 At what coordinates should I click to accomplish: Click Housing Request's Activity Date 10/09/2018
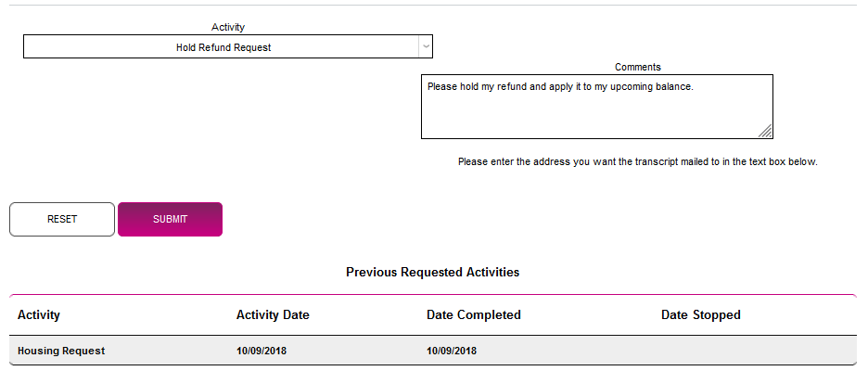(x=262, y=351)
